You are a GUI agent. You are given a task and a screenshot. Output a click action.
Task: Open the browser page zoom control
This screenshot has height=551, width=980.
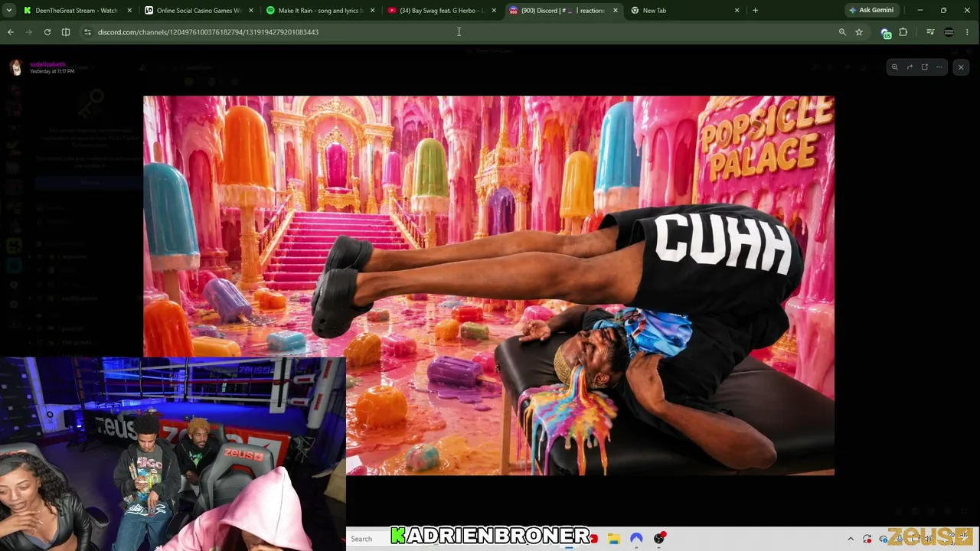pos(842,32)
